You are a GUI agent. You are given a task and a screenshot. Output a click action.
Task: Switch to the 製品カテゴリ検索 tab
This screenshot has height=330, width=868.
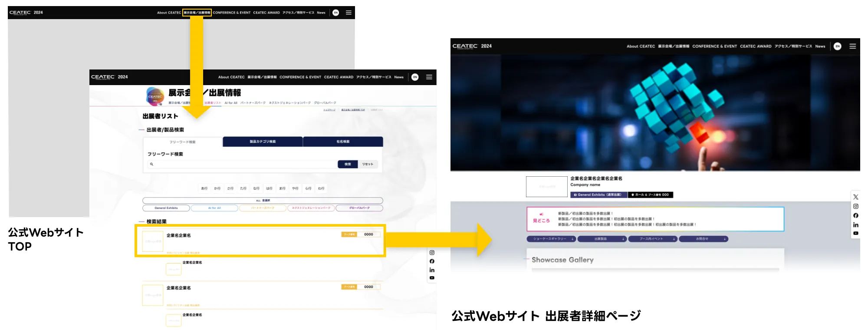click(x=263, y=142)
